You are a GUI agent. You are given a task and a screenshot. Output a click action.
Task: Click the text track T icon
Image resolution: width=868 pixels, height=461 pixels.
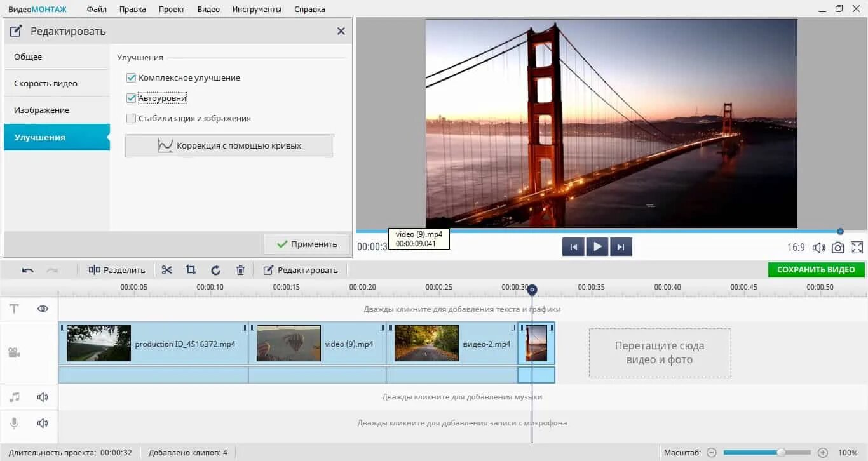tap(14, 309)
